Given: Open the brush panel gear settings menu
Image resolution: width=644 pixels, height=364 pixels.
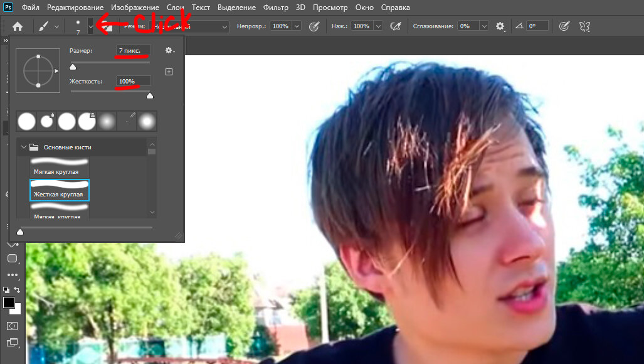Looking at the screenshot, I should (170, 50).
